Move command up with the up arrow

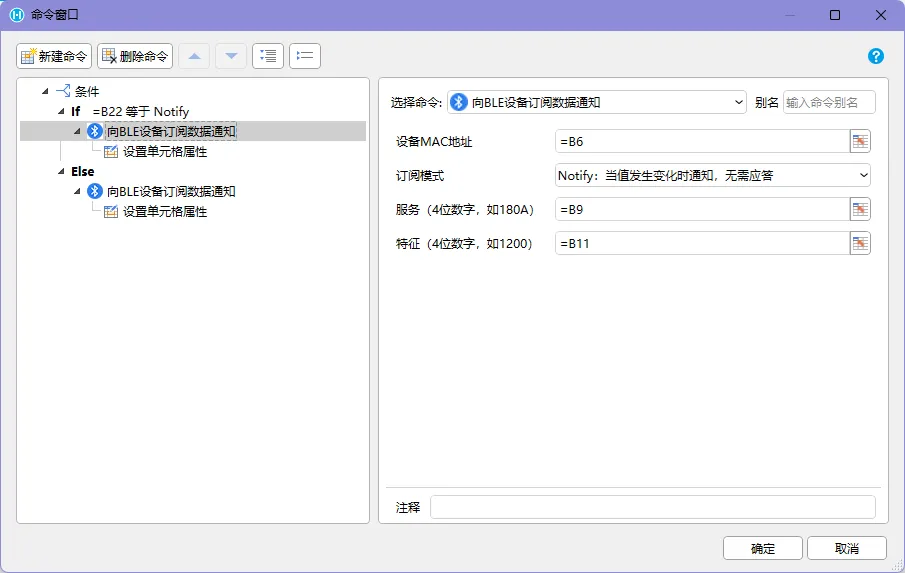(195, 56)
